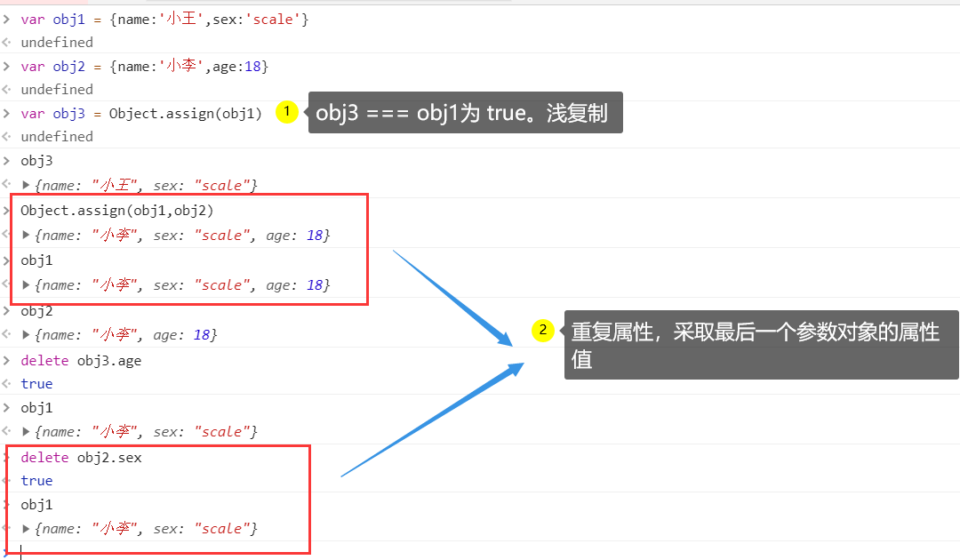Select the undefined result under var obj3
Viewport: 960px width, 560px height.
pyautogui.click(x=56, y=136)
